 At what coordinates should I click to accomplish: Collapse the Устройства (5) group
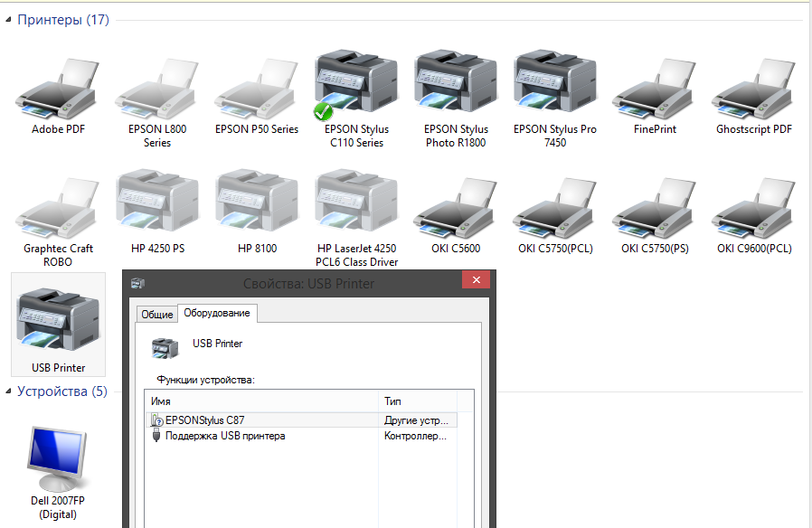click(8, 391)
